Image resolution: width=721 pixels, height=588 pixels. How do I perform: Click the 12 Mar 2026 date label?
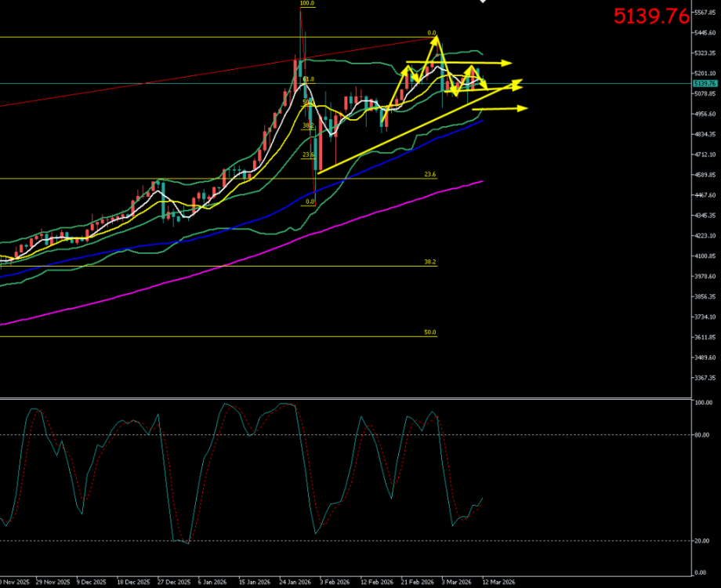tap(498, 583)
